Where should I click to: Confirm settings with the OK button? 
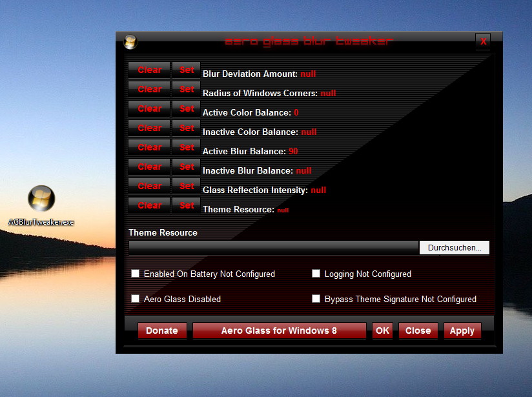tap(382, 331)
